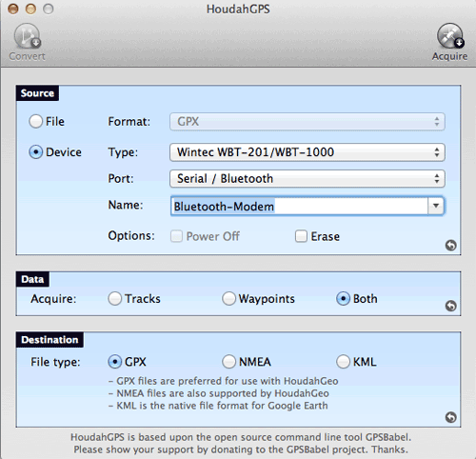Minimize the HoudahGPS window

[x=30, y=9]
